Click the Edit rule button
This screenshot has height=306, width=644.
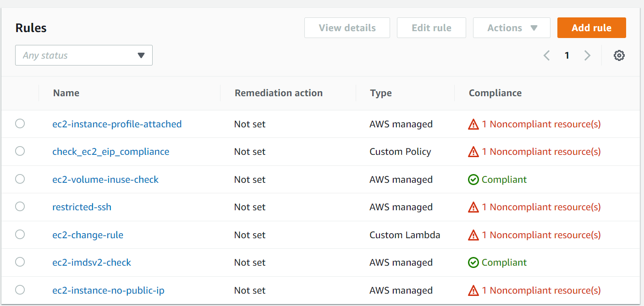(x=431, y=27)
